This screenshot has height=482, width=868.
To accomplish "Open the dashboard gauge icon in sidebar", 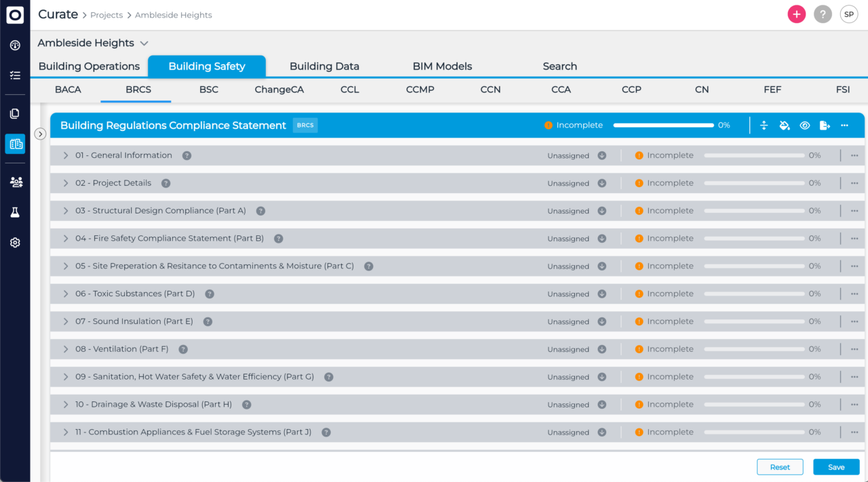I will coord(15,45).
